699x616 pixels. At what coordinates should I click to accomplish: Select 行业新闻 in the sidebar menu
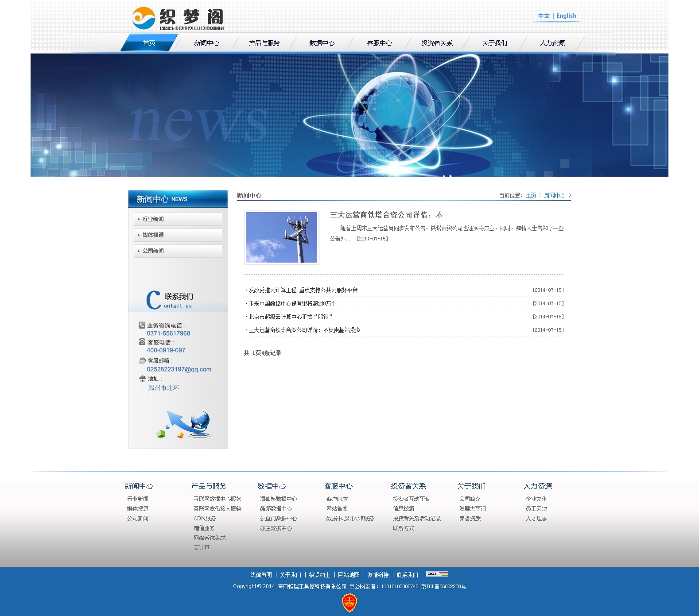[x=178, y=219]
